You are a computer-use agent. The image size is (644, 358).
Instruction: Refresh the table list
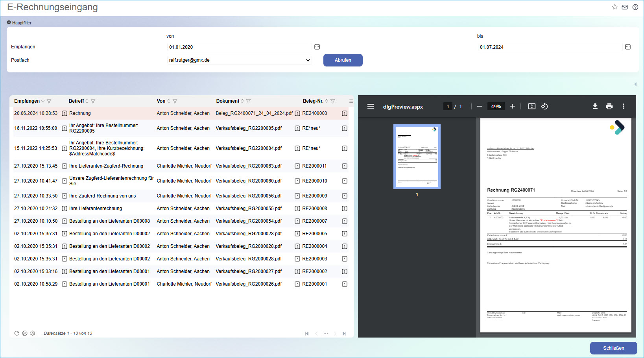point(17,333)
